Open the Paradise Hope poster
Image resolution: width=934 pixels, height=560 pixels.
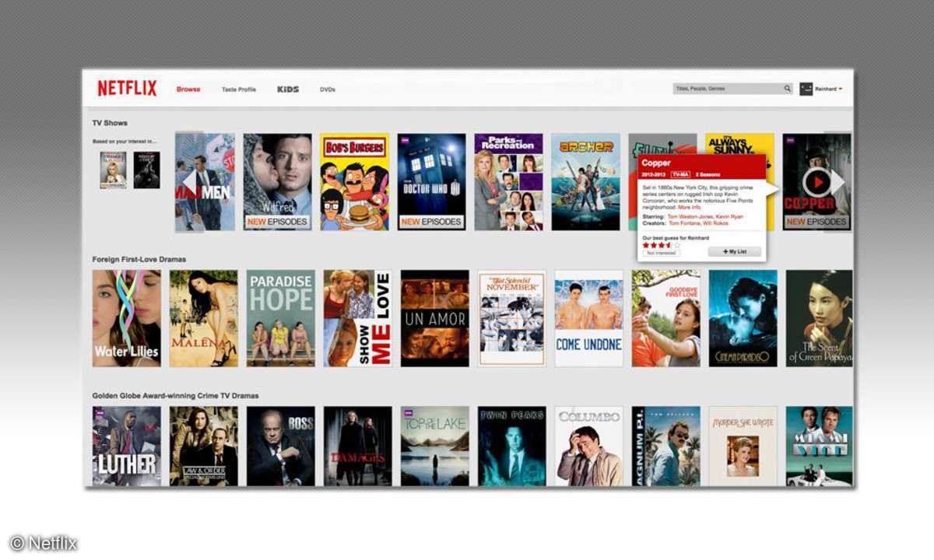(x=281, y=318)
